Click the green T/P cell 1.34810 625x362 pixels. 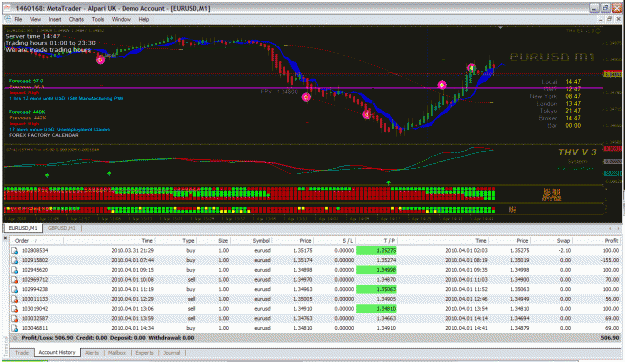click(376, 309)
